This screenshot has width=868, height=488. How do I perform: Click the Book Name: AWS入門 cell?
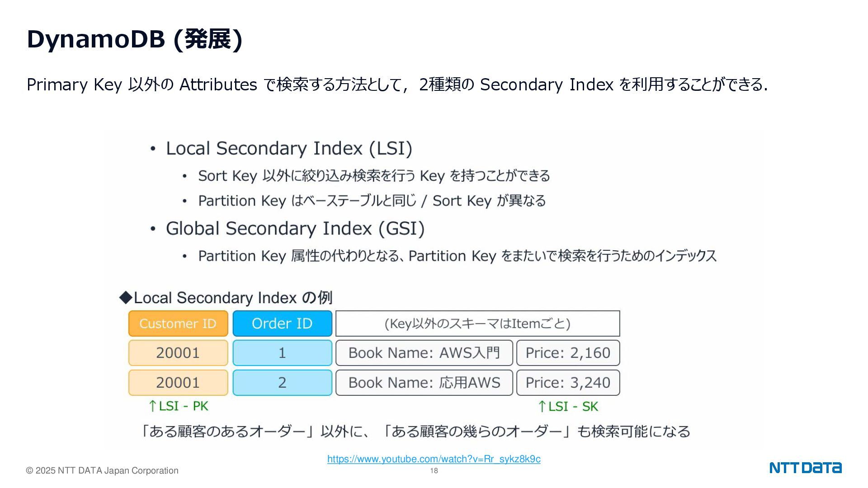[424, 353]
